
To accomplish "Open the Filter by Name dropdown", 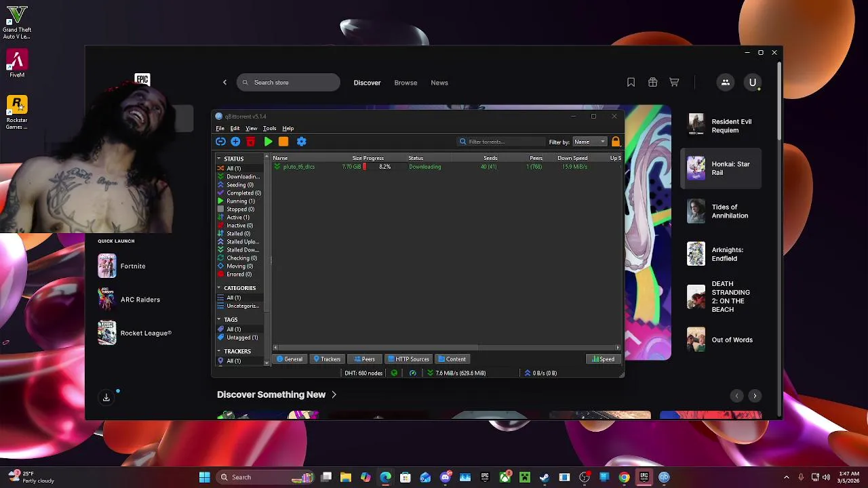I will pos(589,142).
